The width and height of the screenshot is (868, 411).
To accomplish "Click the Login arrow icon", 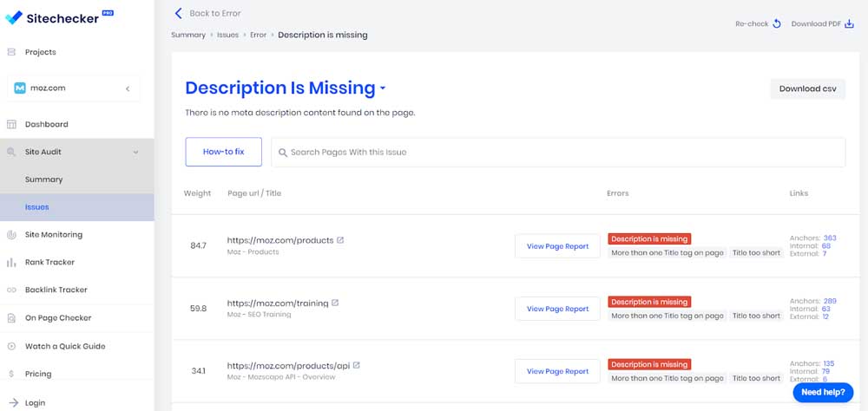I will tap(13, 402).
